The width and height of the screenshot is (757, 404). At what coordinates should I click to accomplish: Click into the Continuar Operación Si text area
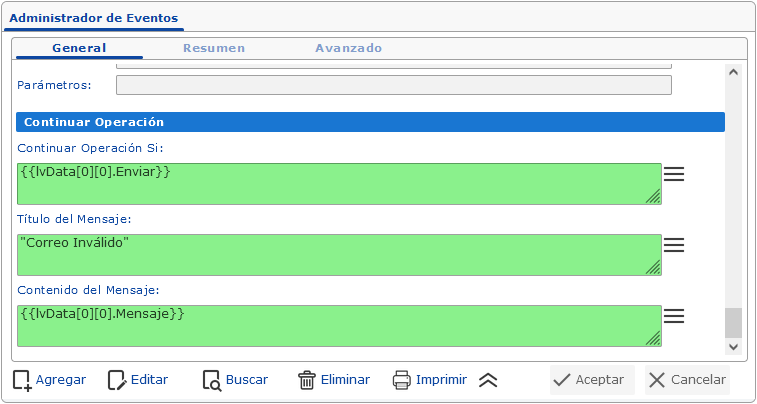coord(339,184)
